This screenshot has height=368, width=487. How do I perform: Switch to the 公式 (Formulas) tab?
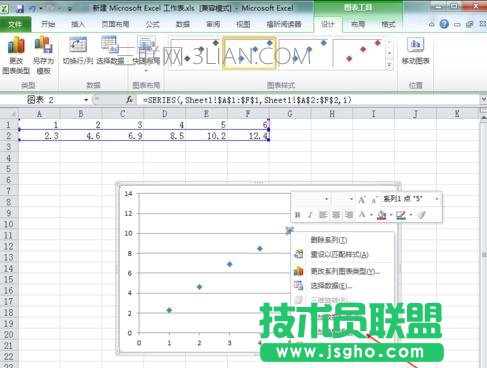(x=152, y=24)
